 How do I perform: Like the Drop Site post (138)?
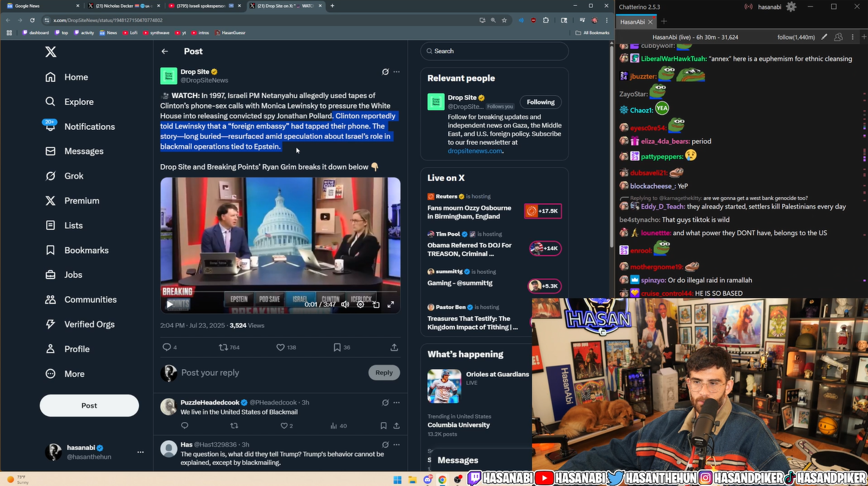[x=286, y=347]
